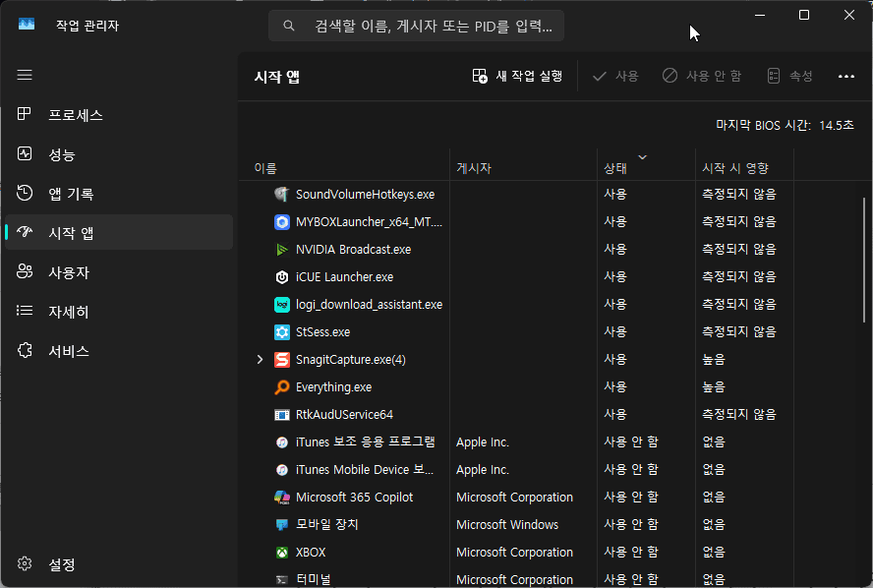Image resolution: width=873 pixels, height=588 pixels.
Task: Select the XBOX row name
Action: click(x=311, y=553)
